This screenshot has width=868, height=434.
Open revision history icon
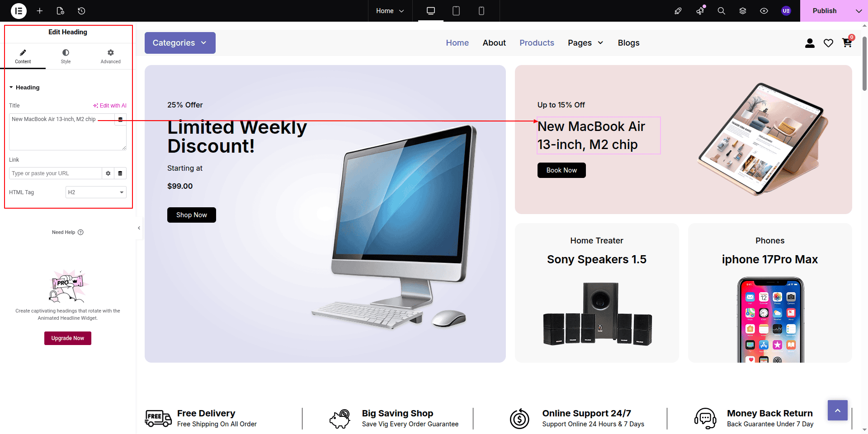point(81,11)
